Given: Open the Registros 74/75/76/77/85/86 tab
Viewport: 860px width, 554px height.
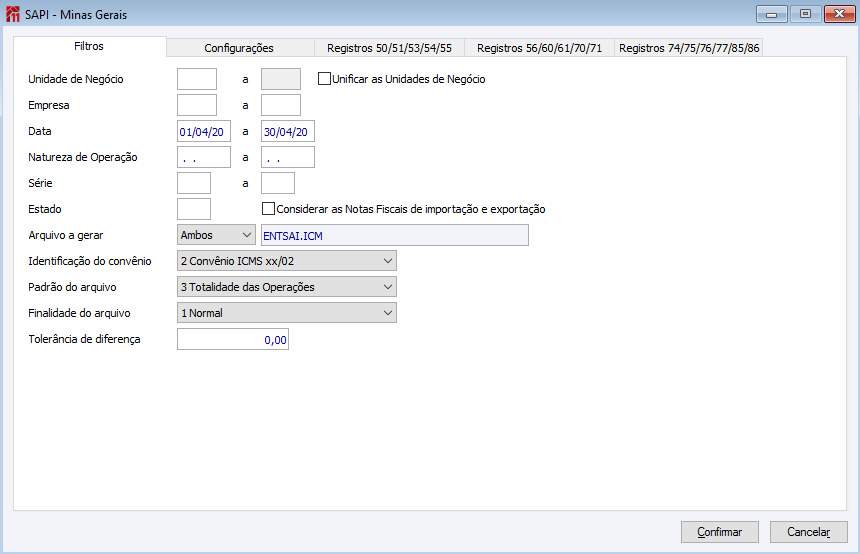Looking at the screenshot, I should tap(689, 48).
